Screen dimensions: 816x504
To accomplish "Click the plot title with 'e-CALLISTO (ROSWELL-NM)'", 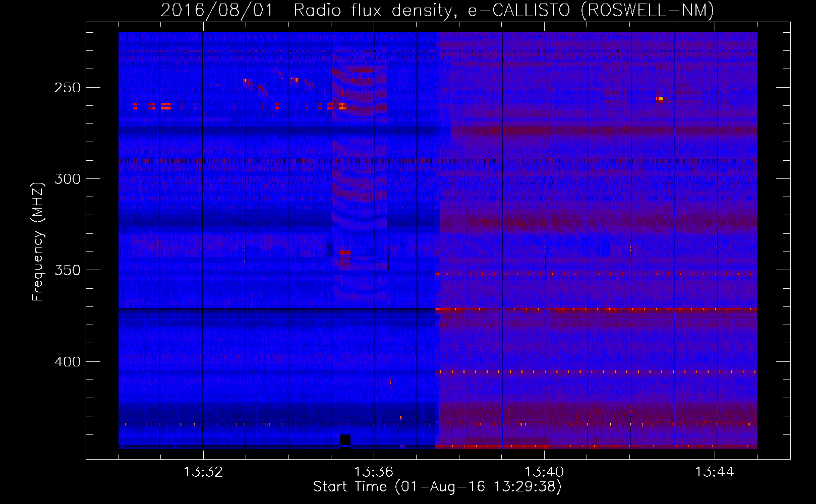I will coord(437,10).
